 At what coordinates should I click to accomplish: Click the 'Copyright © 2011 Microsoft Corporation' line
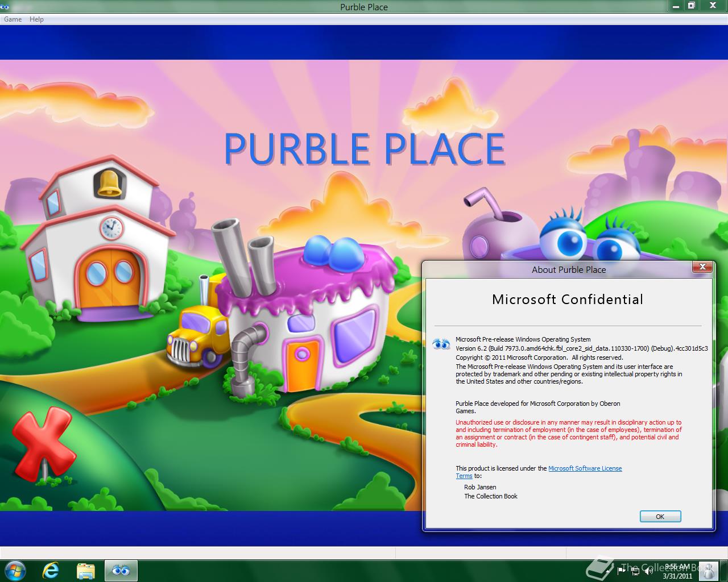click(x=539, y=357)
